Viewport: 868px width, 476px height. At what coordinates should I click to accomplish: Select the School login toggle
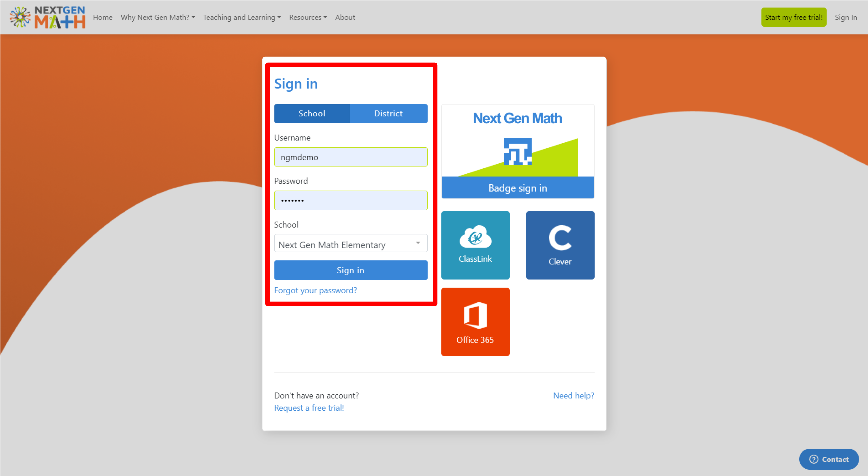(312, 113)
